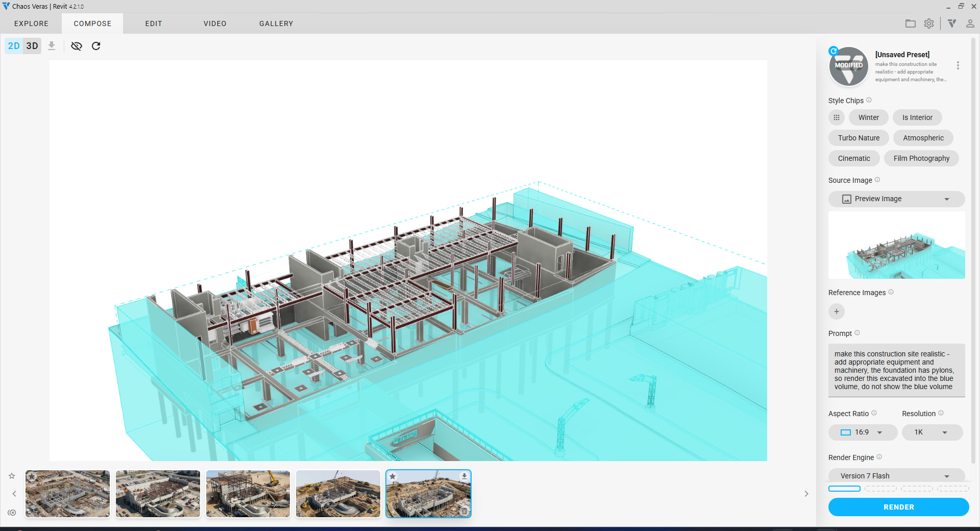Image resolution: width=980 pixels, height=531 pixels.
Task: Enable the Winter style chip
Action: (x=868, y=117)
